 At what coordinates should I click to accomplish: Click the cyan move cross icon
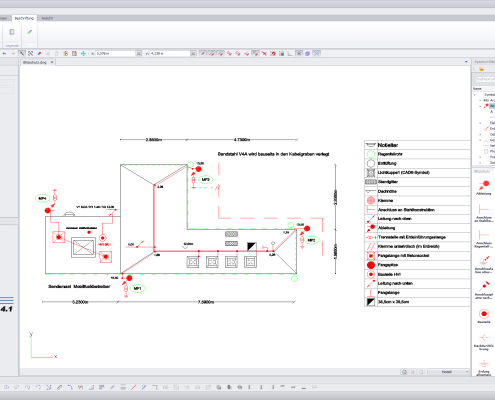click(x=83, y=53)
